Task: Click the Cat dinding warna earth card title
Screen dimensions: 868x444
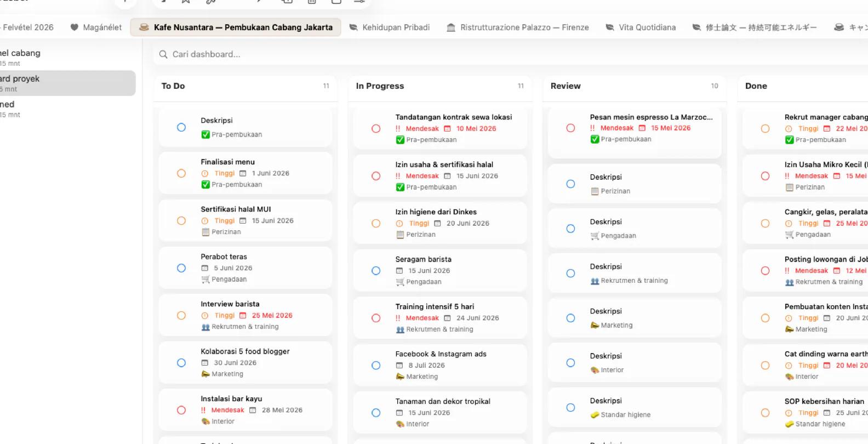Action: (826, 354)
